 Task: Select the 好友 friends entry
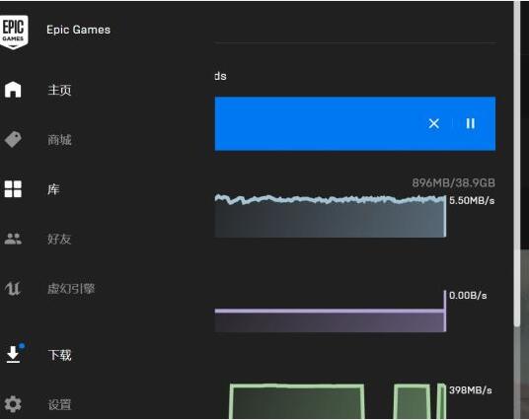[59, 239]
